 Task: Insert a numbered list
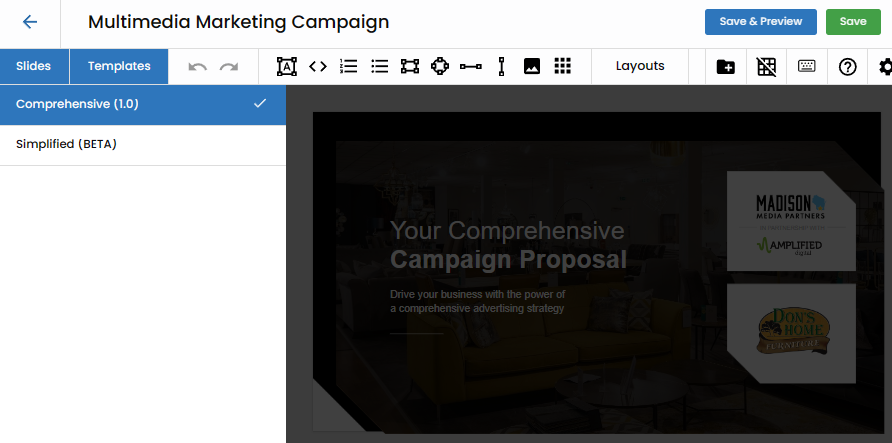coord(349,67)
